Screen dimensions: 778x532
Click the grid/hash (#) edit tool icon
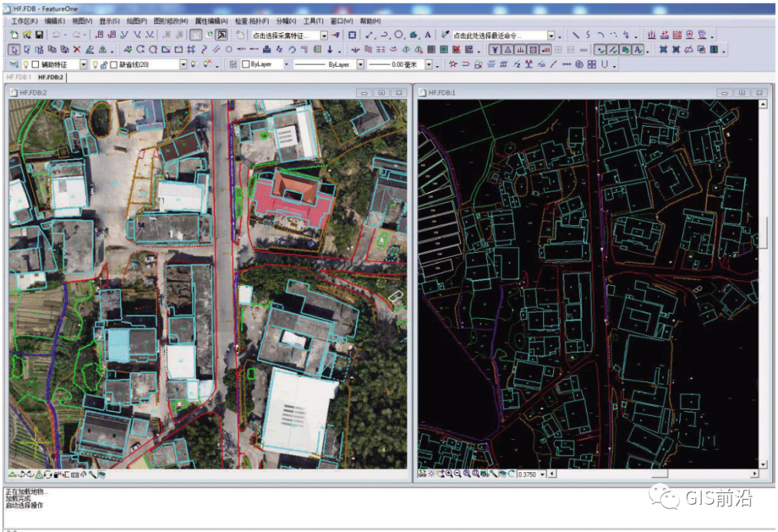[x=190, y=50]
